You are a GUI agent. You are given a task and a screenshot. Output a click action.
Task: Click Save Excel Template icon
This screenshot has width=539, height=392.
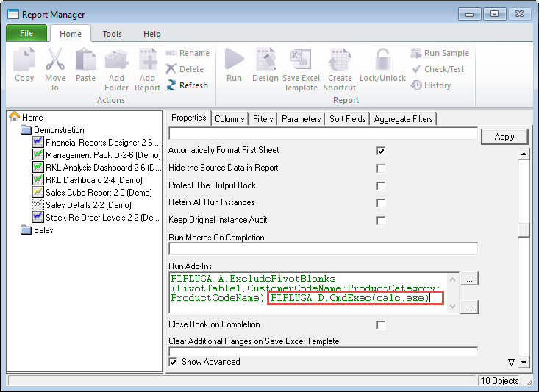[x=301, y=59]
